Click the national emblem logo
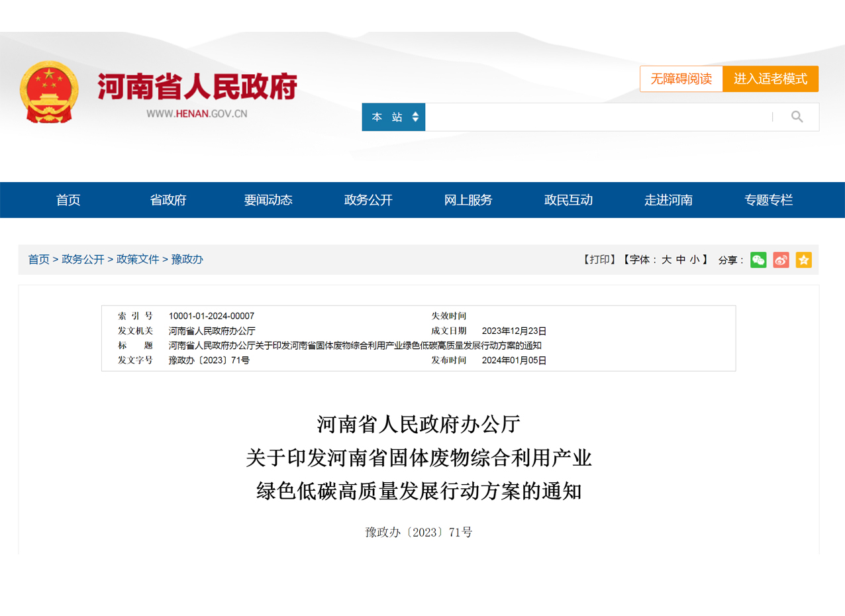The image size is (845, 616). [x=49, y=91]
